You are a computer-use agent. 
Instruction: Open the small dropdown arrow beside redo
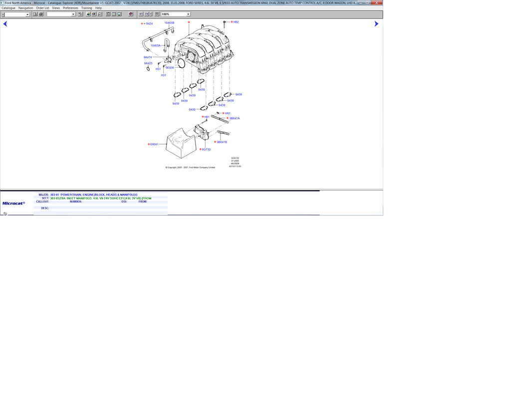tap(151, 14)
